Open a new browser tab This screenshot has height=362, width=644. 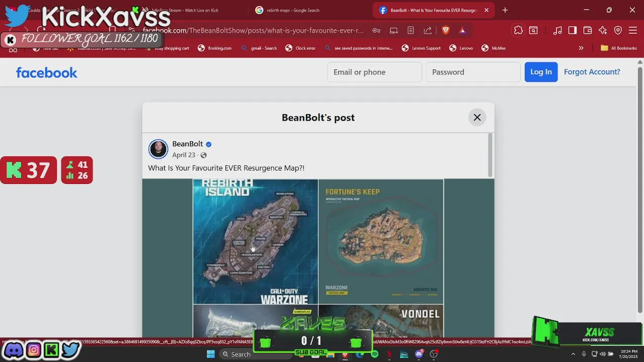(505, 10)
